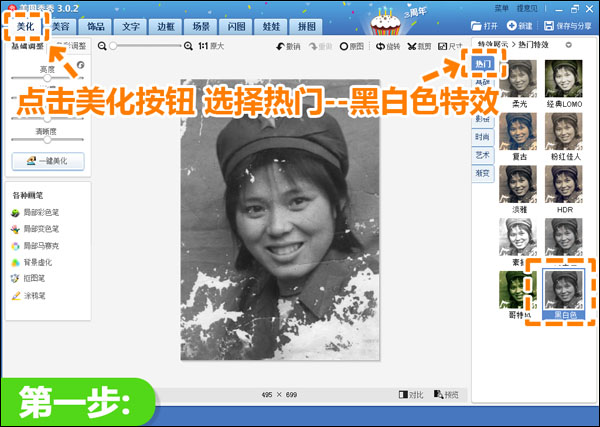This screenshot has height=427, width=600.
Task: Click the 原图 (original image) button
Action: (351, 46)
